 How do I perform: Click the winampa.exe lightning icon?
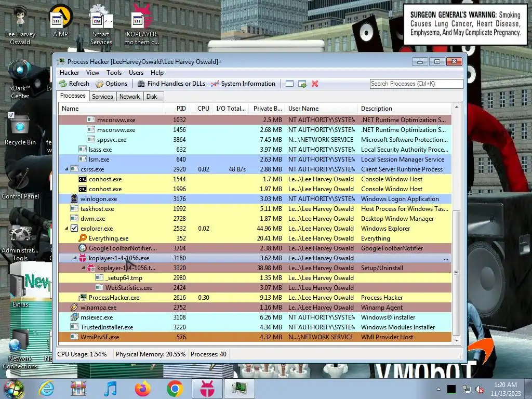pos(74,308)
